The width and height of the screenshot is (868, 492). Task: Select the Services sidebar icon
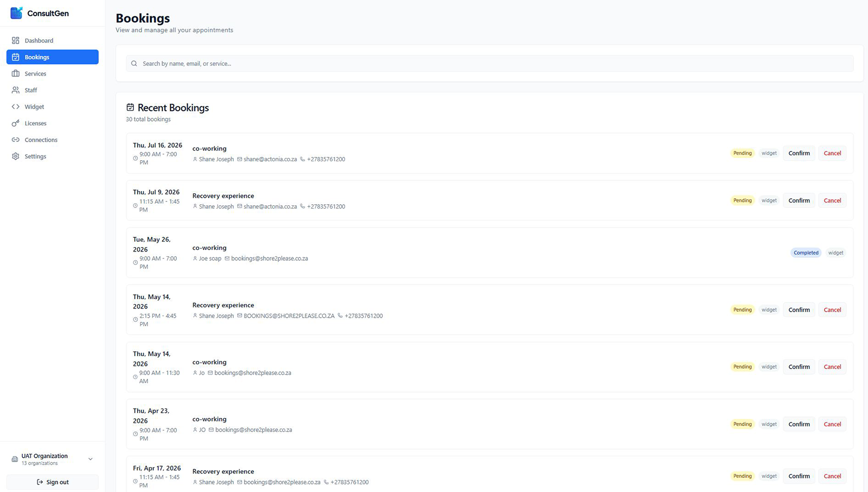(15, 73)
